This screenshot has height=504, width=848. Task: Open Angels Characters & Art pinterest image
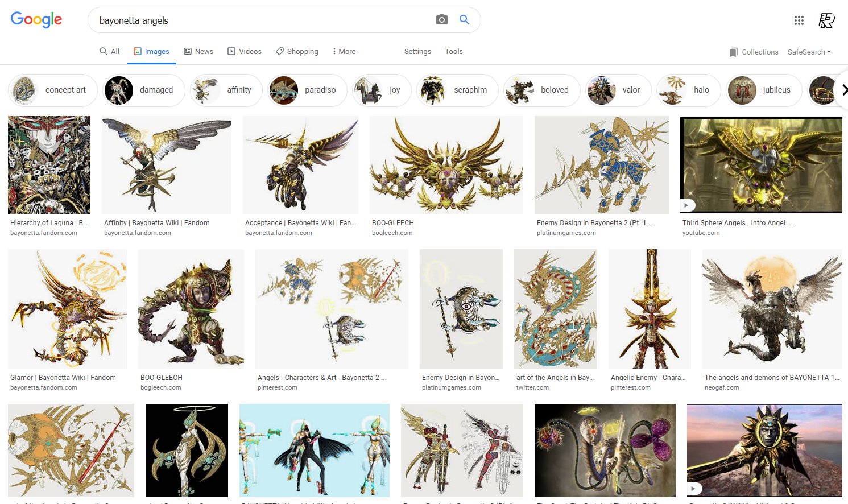332,309
